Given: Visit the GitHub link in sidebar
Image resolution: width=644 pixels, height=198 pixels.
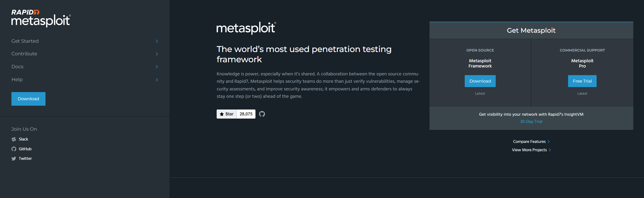Looking at the screenshot, I should tap(25, 149).
